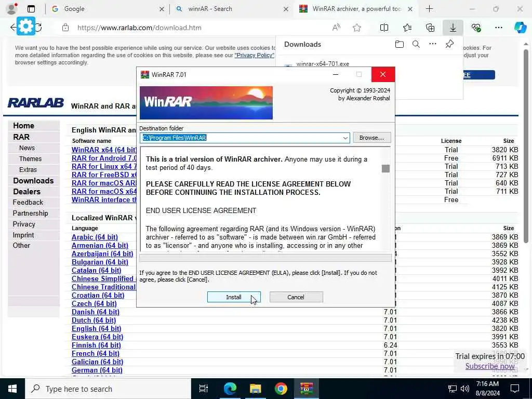The width and height of the screenshot is (532, 399).
Task: Click the site lock icon in address bar
Action: coord(65,28)
